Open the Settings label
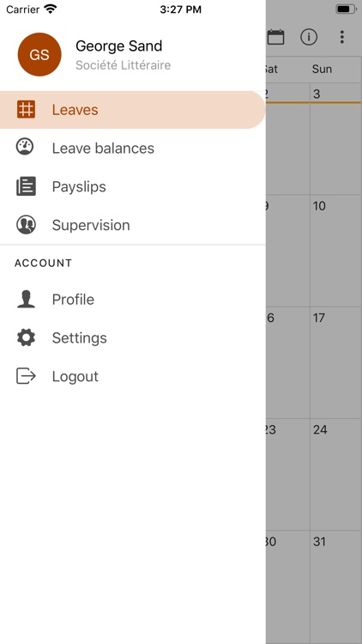The image size is (362, 644). pyautogui.click(x=79, y=338)
